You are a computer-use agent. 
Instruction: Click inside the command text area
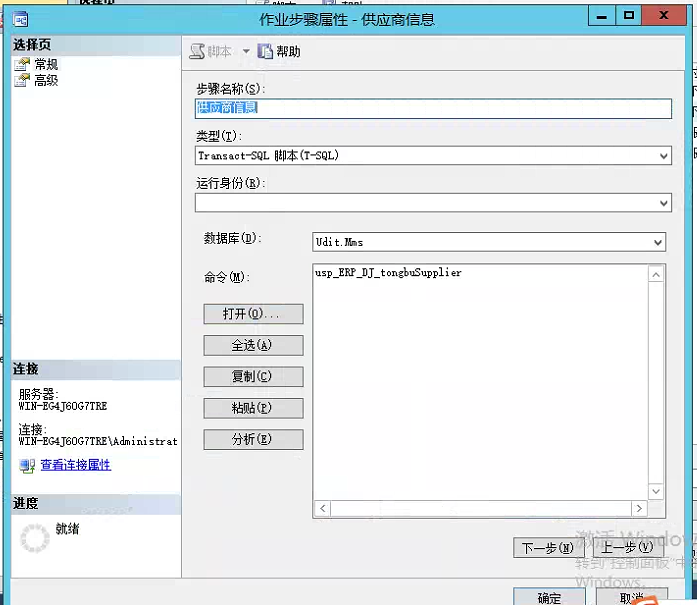click(x=480, y=380)
